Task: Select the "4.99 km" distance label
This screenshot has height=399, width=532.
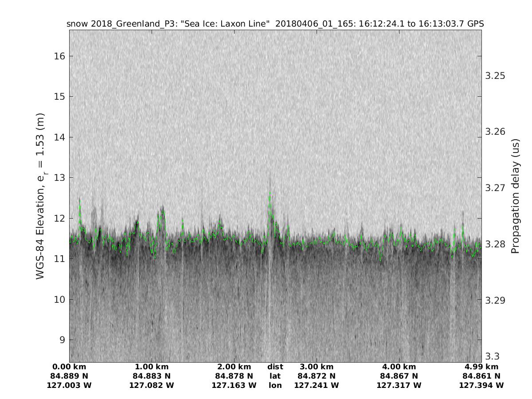Action: click(481, 367)
